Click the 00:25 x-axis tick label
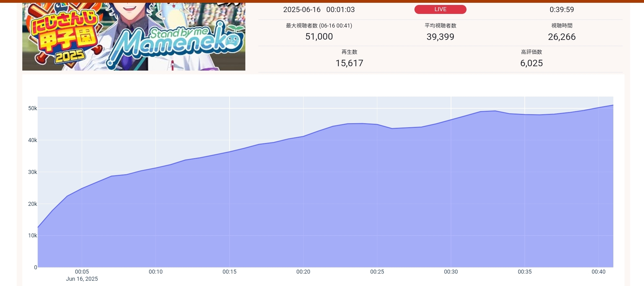Screen dimensions: 644x286 pos(377,272)
